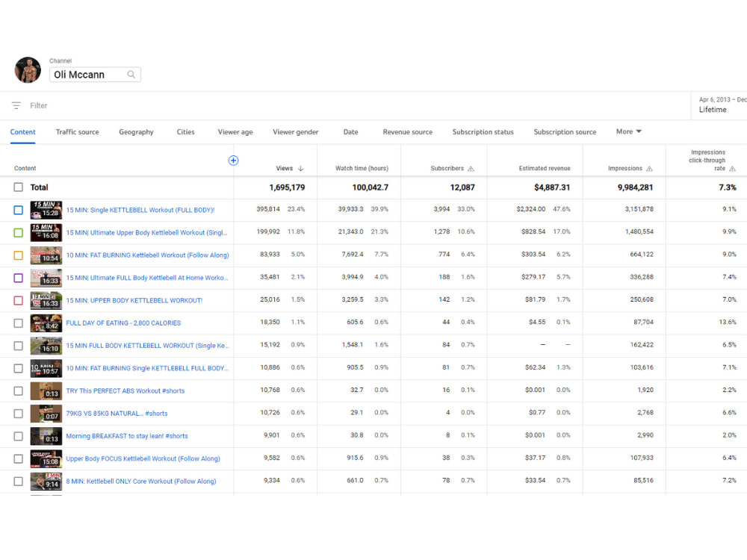Click impressions value 3,151,878

pos(639,209)
